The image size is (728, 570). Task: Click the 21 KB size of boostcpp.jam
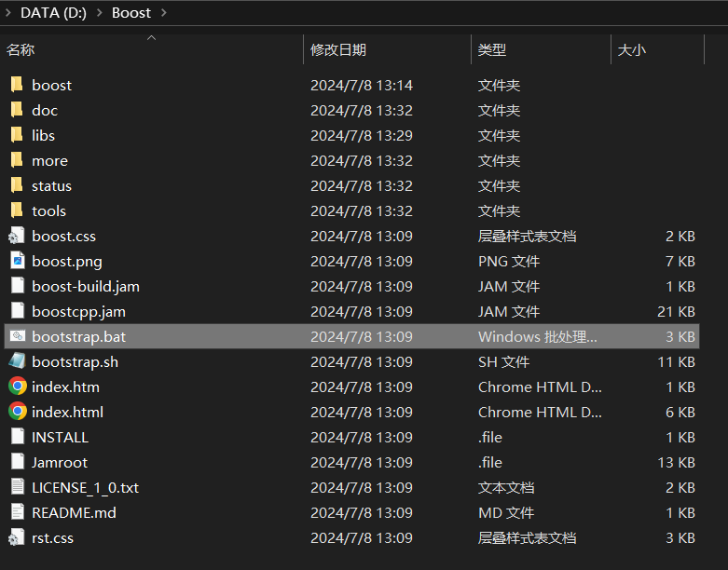tap(676, 312)
